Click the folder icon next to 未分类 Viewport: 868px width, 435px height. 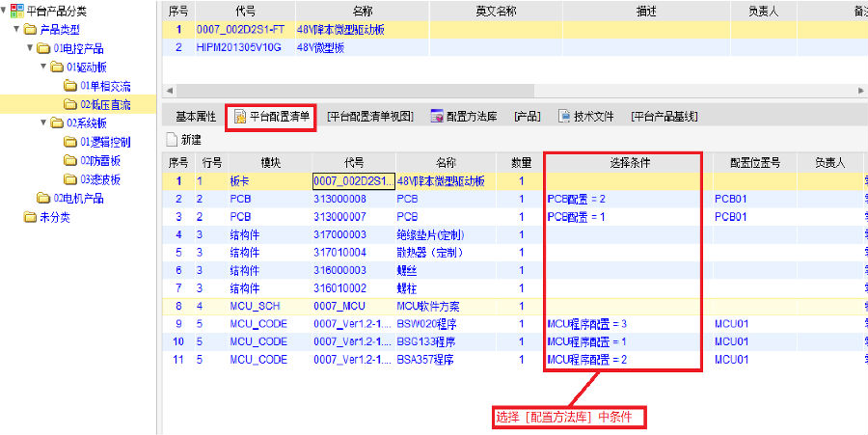30,217
